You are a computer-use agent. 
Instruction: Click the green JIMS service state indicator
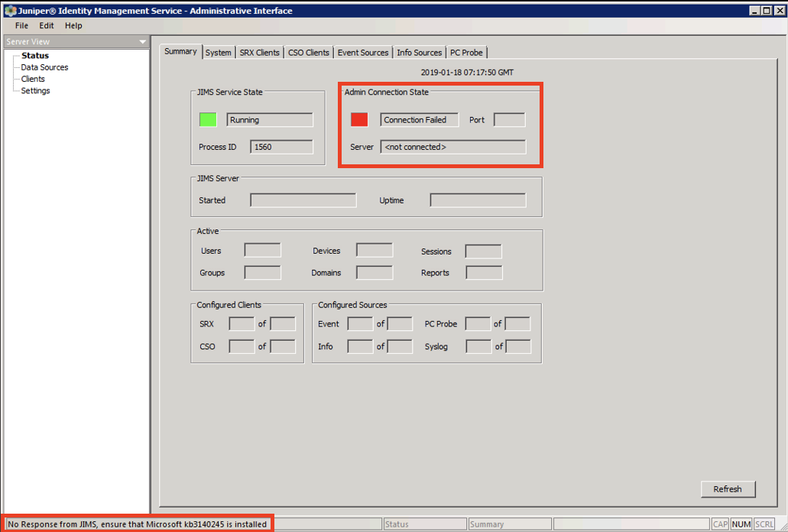pyautogui.click(x=208, y=119)
